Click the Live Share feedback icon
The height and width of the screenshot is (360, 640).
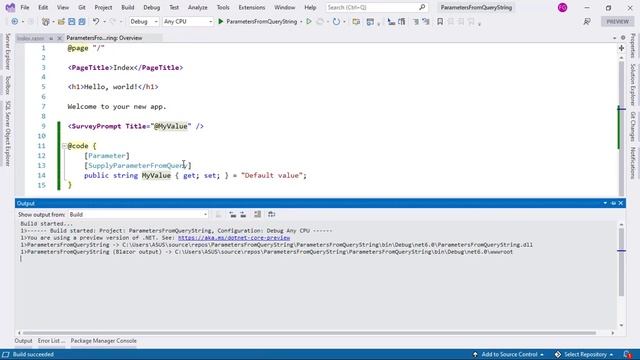pos(587,22)
